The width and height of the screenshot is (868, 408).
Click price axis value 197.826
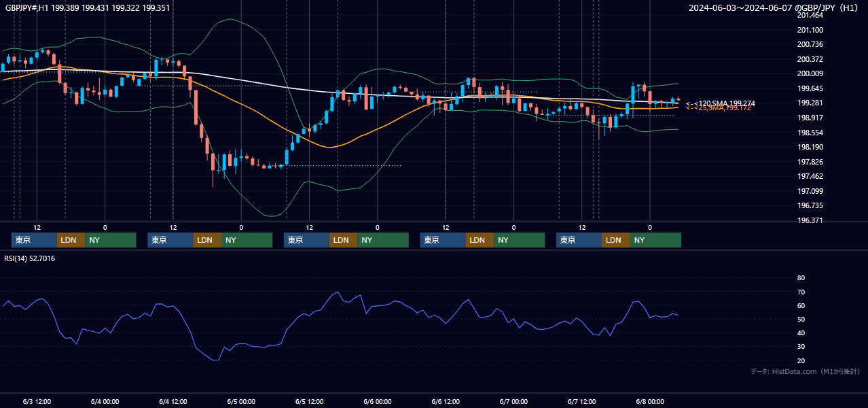pos(810,162)
